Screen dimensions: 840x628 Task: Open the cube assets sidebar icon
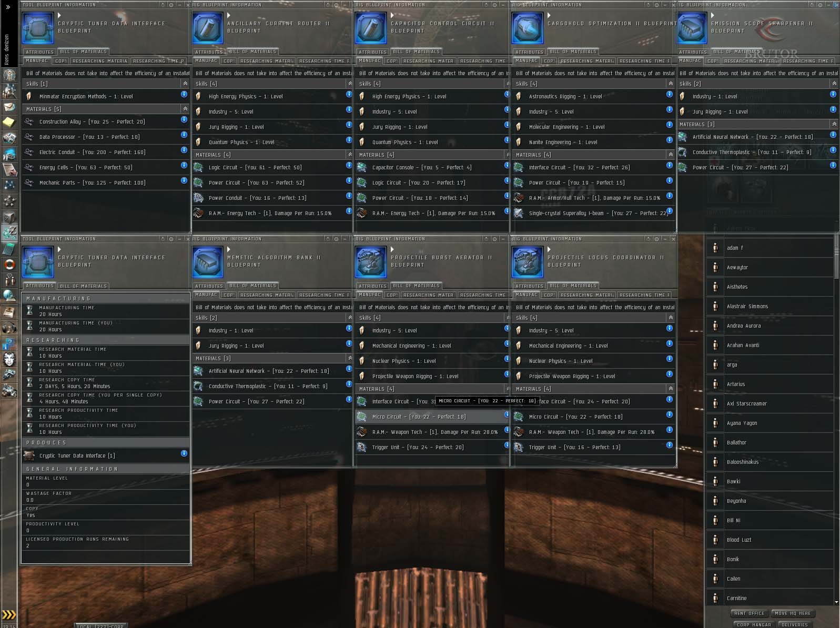[9, 217]
